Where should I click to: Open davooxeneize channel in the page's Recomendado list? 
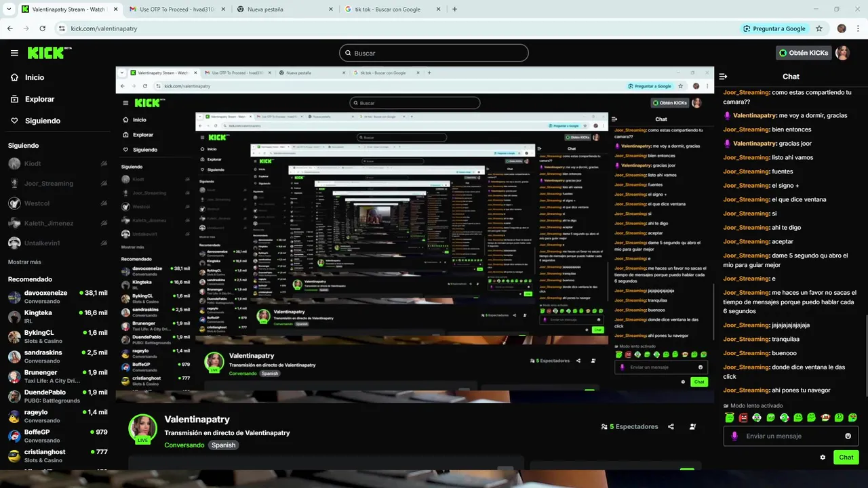point(58,297)
